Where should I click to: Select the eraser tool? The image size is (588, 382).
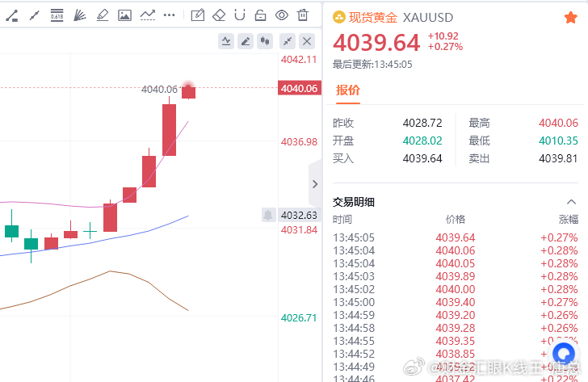pyautogui.click(x=219, y=15)
